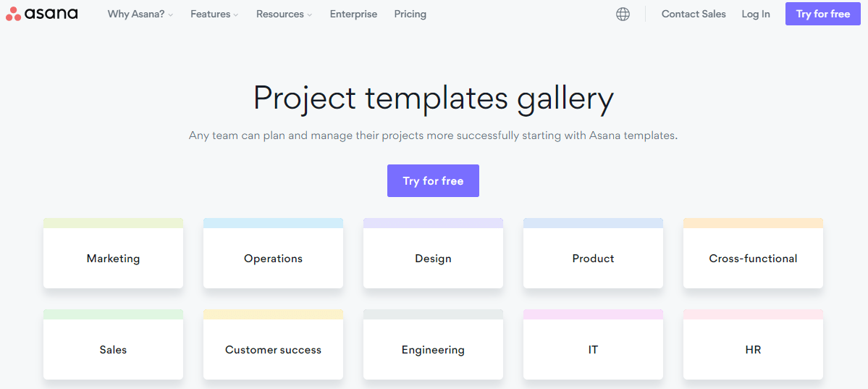The width and height of the screenshot is (868, 389).
Task: Click the Asana logo
Action: pyautogui.click(x=41, y=14)
